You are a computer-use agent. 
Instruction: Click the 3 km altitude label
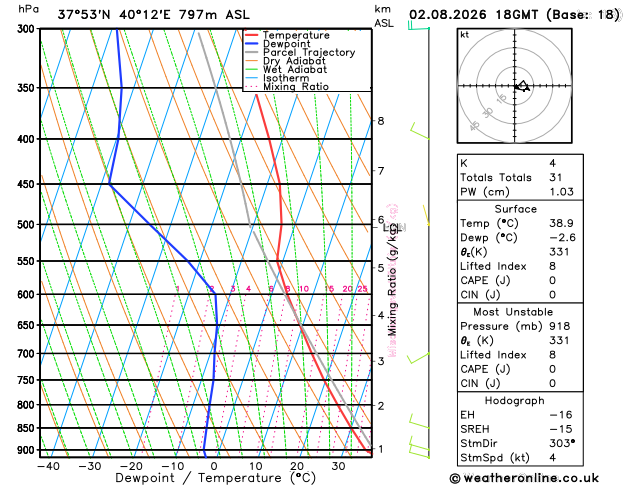tap(381, 361)
